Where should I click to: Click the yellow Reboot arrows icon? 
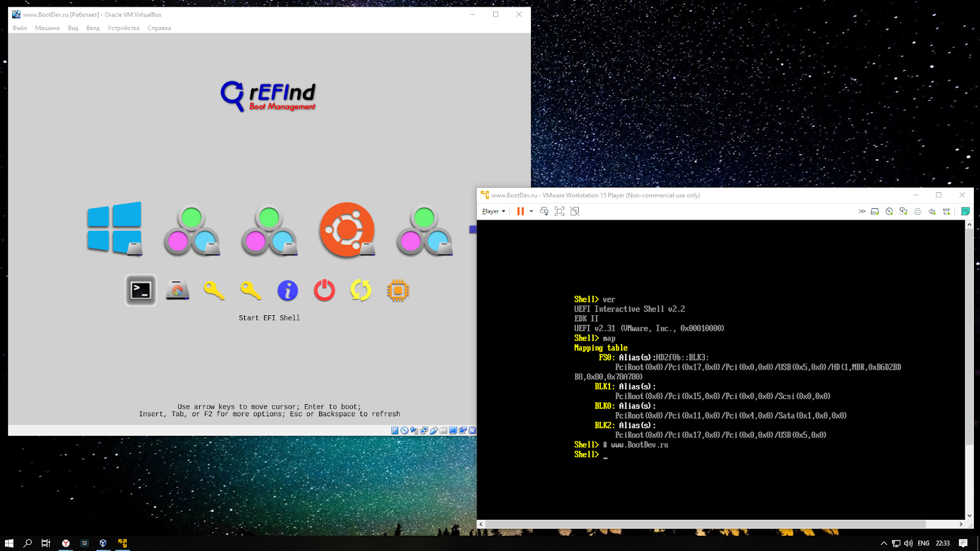click(x=361, y=290)
